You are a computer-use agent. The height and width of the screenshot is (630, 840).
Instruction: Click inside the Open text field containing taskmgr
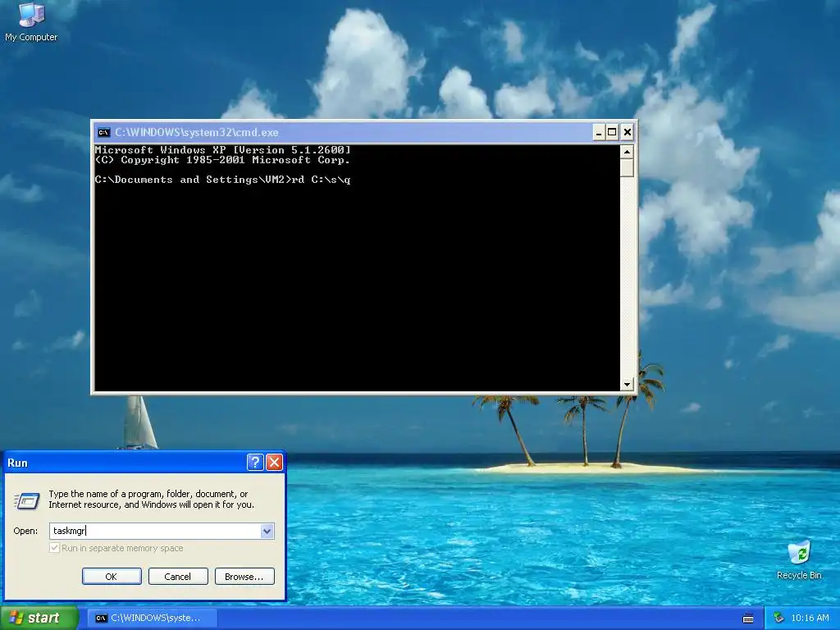click(x=155, y=531)
